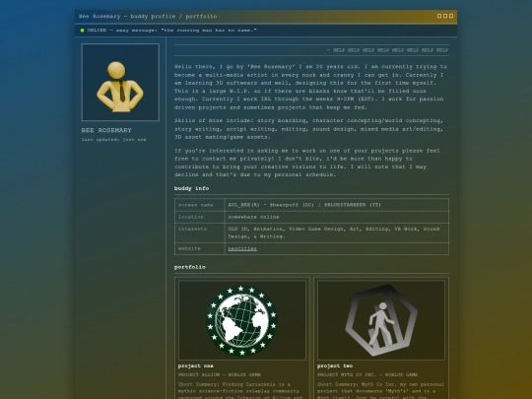Click the middle square title-bar button

(445, 16)
